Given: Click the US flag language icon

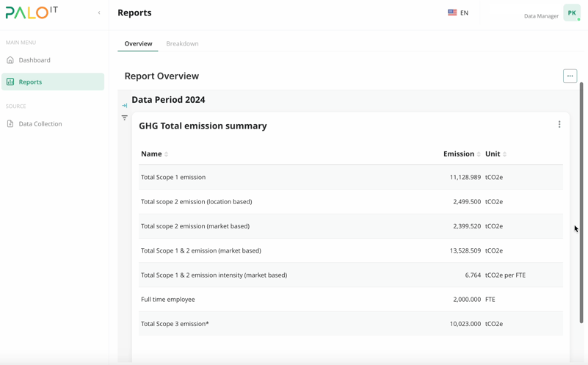Looking at the screenshot, I should (452, 12).
